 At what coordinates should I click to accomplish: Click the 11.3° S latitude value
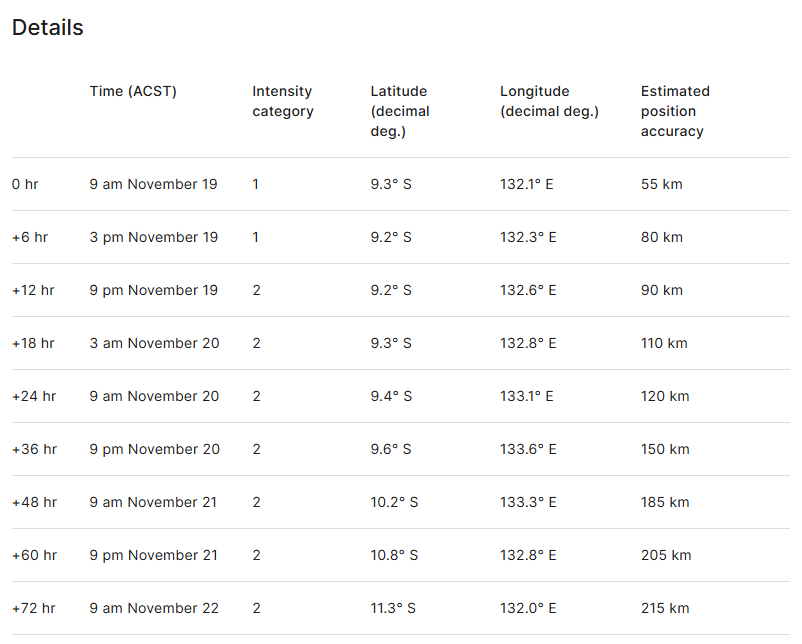click(x=393, y=608)
